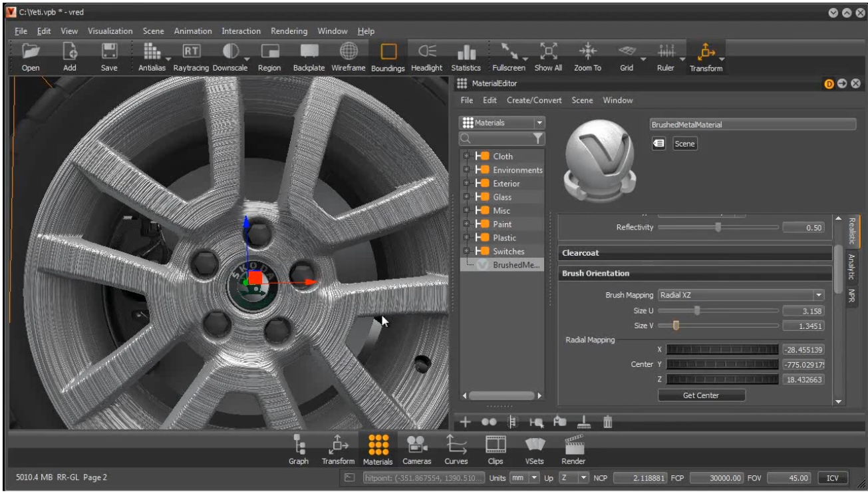Click the tag icon beside the Scene button
The height and width of the screenshot is (492, 868).
point(659,143)
